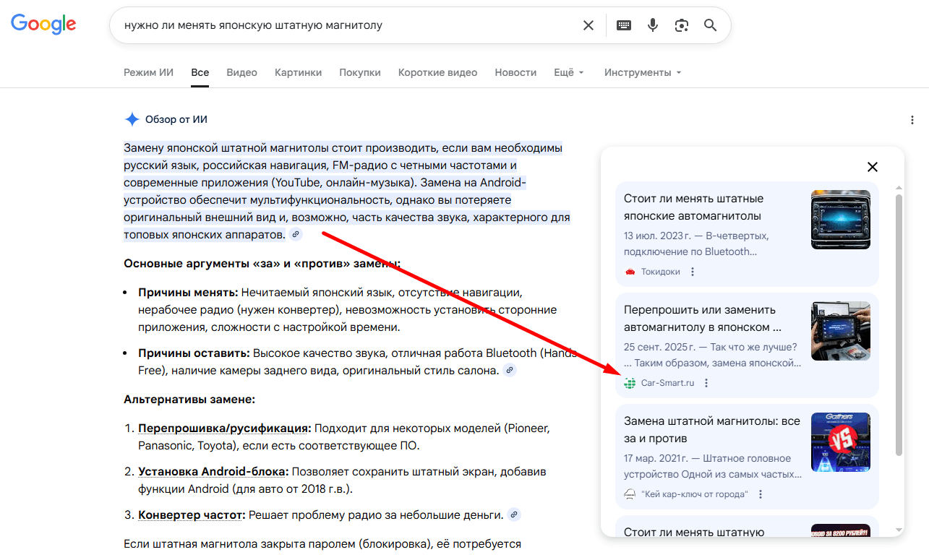Expand the Ещё dropdown menu
929x560 pixels.
click(x=568, y=72)
